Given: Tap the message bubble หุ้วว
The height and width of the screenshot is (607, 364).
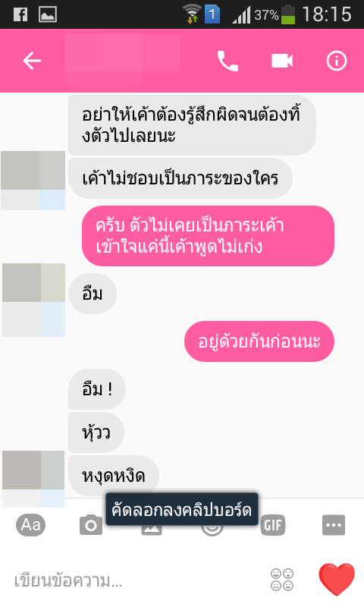Looking at the screenshot, I should 96,432.
